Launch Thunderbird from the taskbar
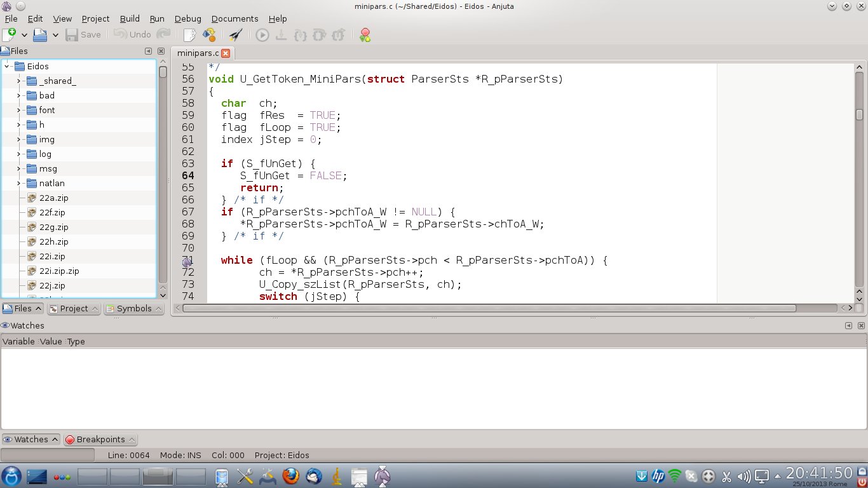The image size is (868, 488). coord(314,476)
